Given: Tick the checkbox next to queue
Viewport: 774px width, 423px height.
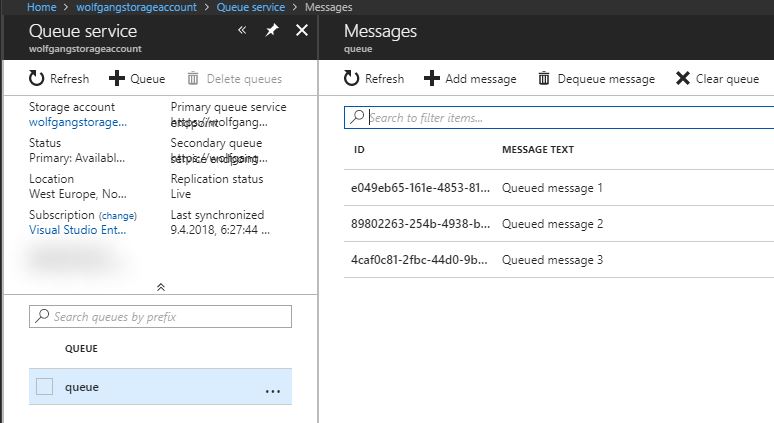Looking at the screenshot, I should (44, 387).
